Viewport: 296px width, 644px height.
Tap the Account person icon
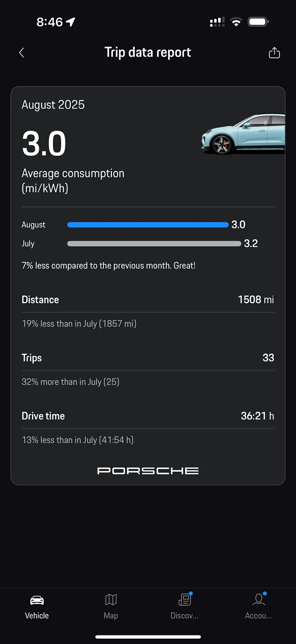(x=258, y=599)
